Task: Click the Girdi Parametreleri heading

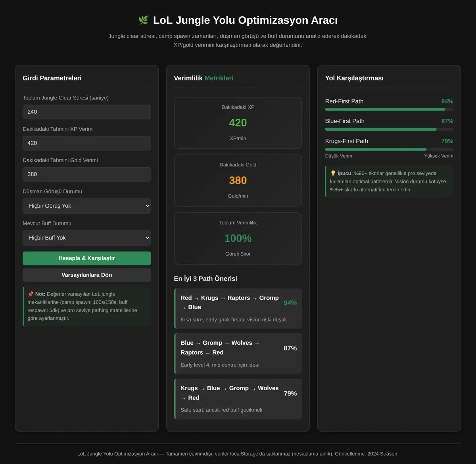Action: [52, 78]
